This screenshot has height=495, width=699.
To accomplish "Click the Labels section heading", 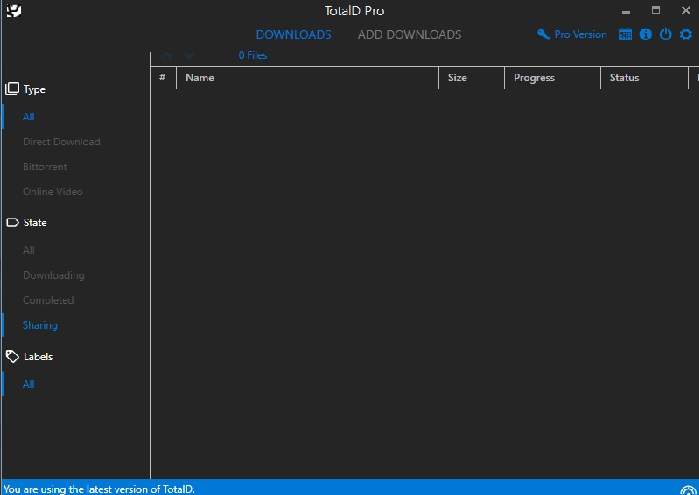I will (x=38, y=356).
